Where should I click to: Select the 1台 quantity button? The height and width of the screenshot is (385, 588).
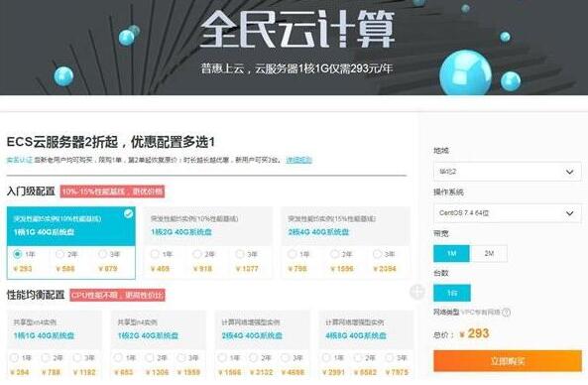(x=452, y=293)
